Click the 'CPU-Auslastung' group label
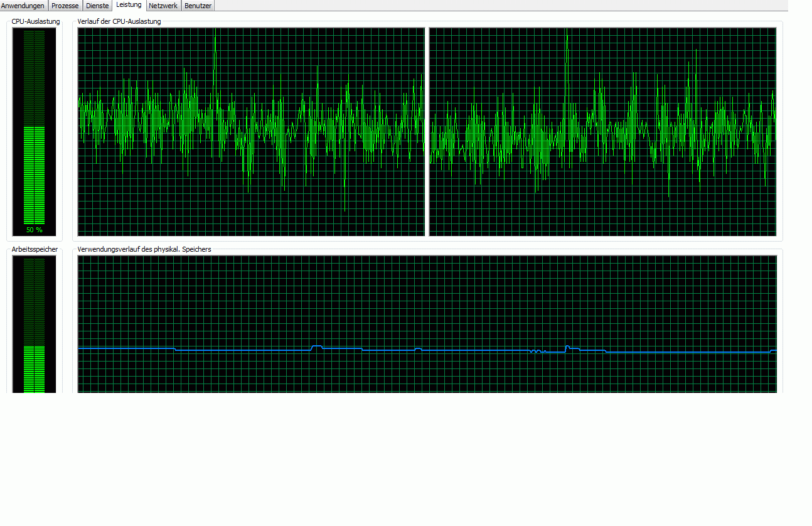Viewport: 812px width, 526px height. [36, 21]
